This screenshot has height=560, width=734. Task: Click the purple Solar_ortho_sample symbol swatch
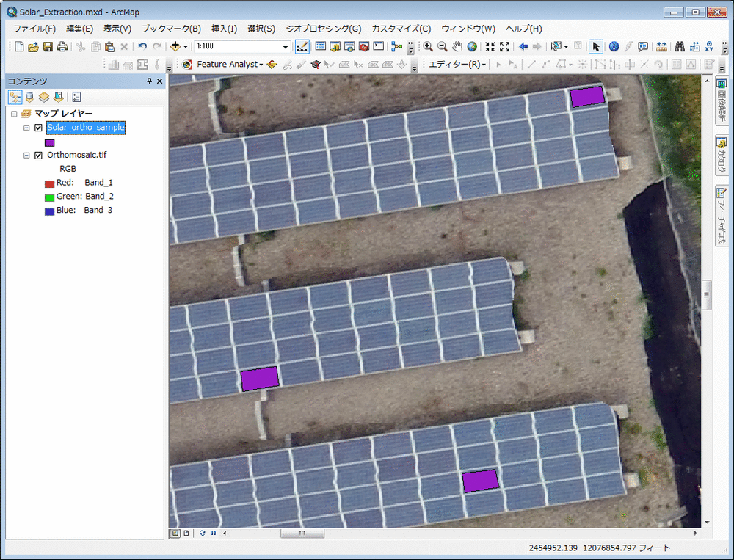[50, 143]
